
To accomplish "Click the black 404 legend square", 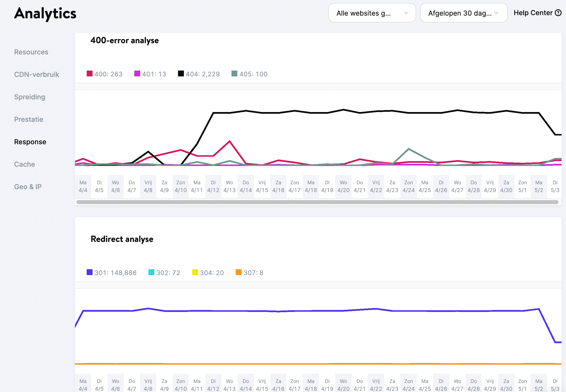I will coord(181,73).
